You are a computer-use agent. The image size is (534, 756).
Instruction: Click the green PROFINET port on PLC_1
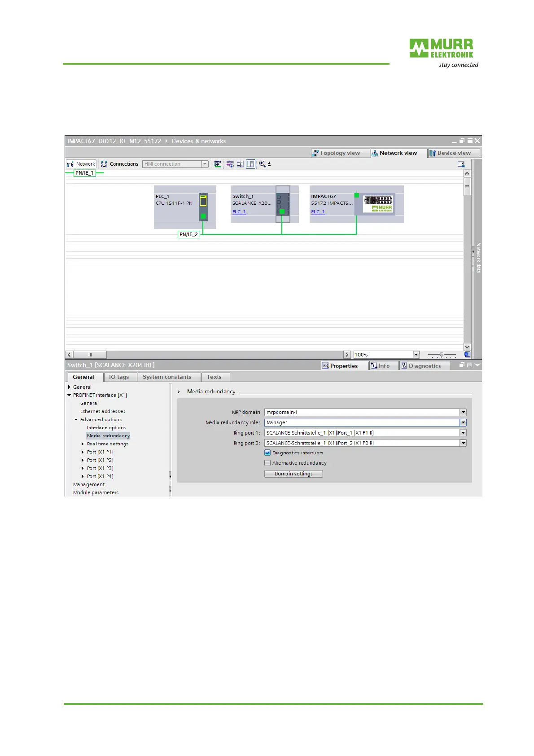[x=203, y=216]
